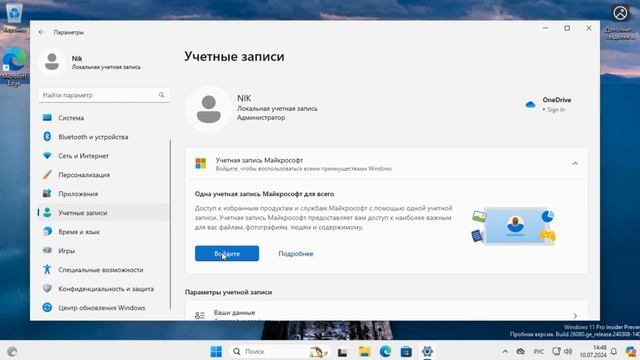
Task: Click the Bluetooth icon in sidebar
Action: coord(47,137)
